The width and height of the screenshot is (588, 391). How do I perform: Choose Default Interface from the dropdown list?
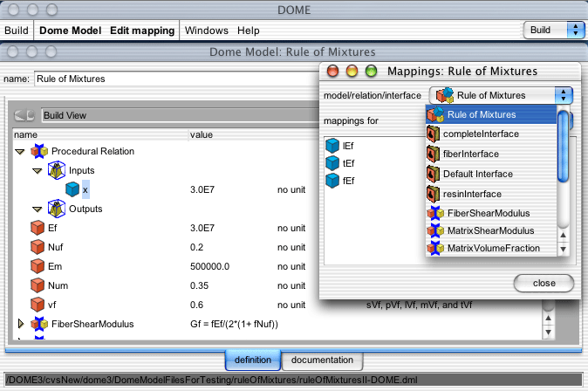(491, 174)
